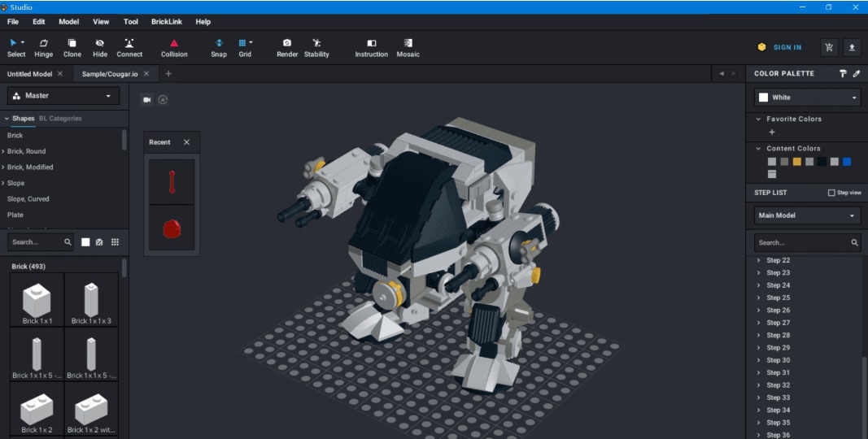
Task: Expand Step 30 in step list
Action: [x=758, y=360]
